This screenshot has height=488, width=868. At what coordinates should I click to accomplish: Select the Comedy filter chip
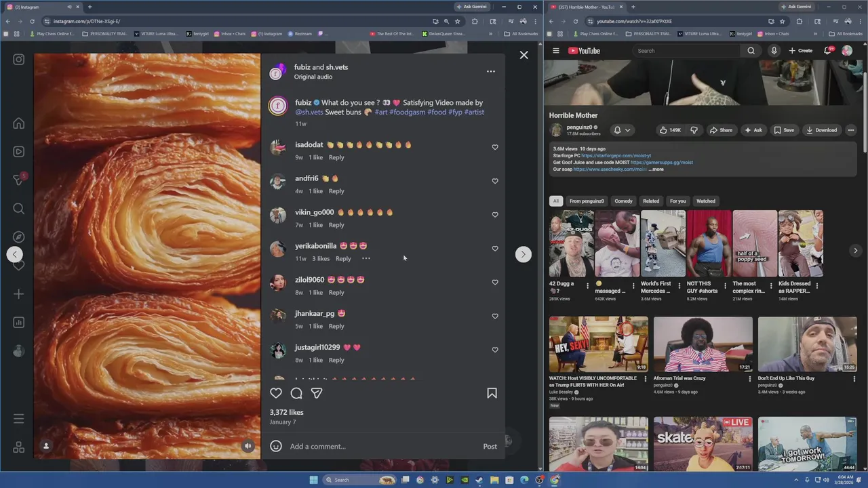click(x=623, y=201)
